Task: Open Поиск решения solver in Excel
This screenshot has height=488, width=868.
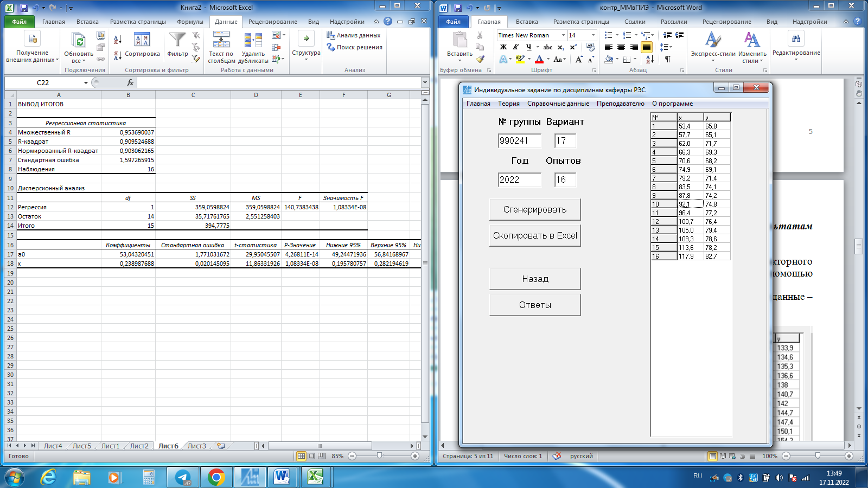Action: 354,47
